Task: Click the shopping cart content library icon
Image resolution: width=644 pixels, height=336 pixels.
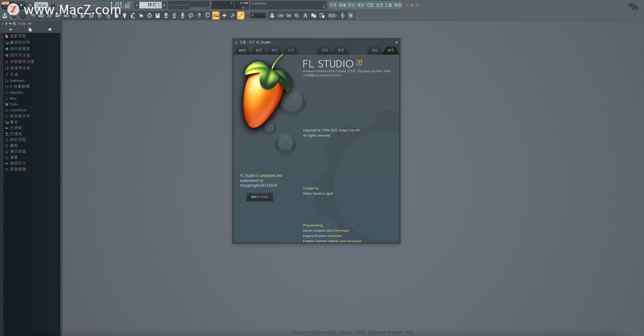Action: (351, 15)
